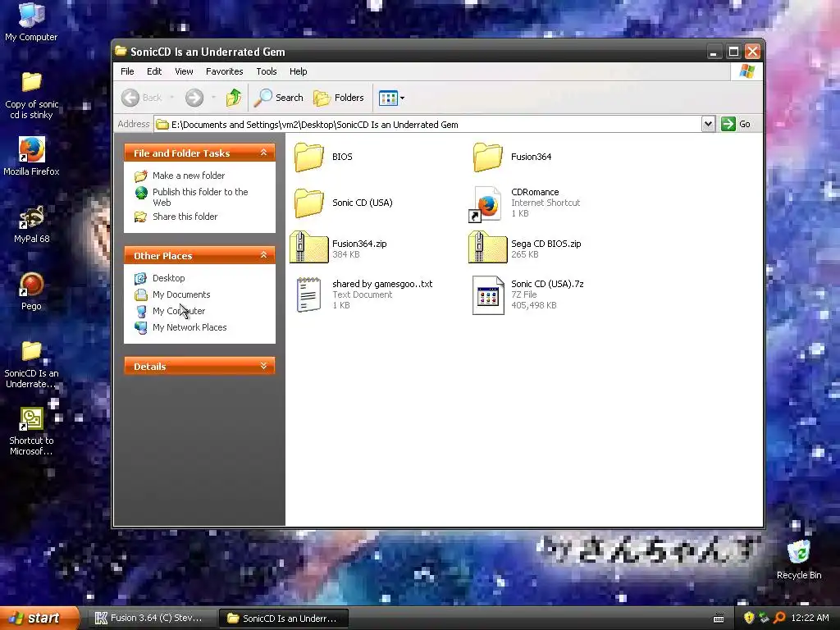Click Share this folder
The width and height of the screenshot is (840, 630).
click(x=176, y=217)
